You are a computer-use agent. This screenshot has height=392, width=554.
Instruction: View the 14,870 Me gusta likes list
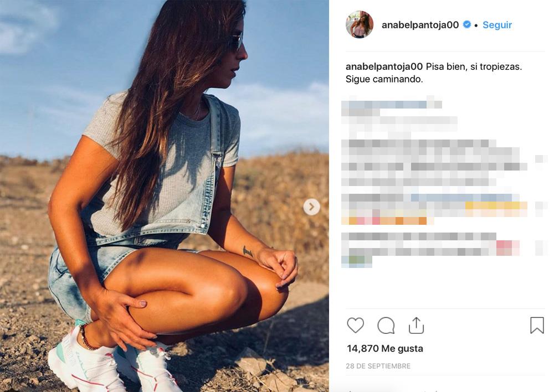pos(385,349)
